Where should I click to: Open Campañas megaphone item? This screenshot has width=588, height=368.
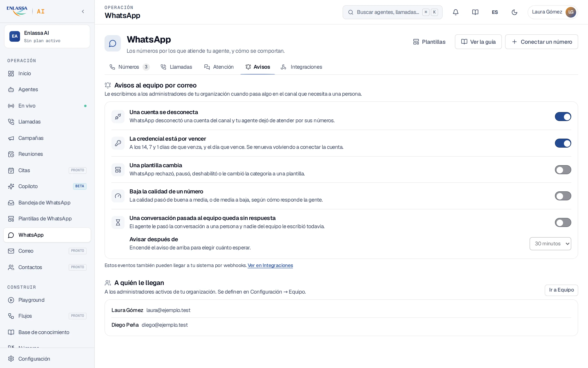[x=47, y=138]
